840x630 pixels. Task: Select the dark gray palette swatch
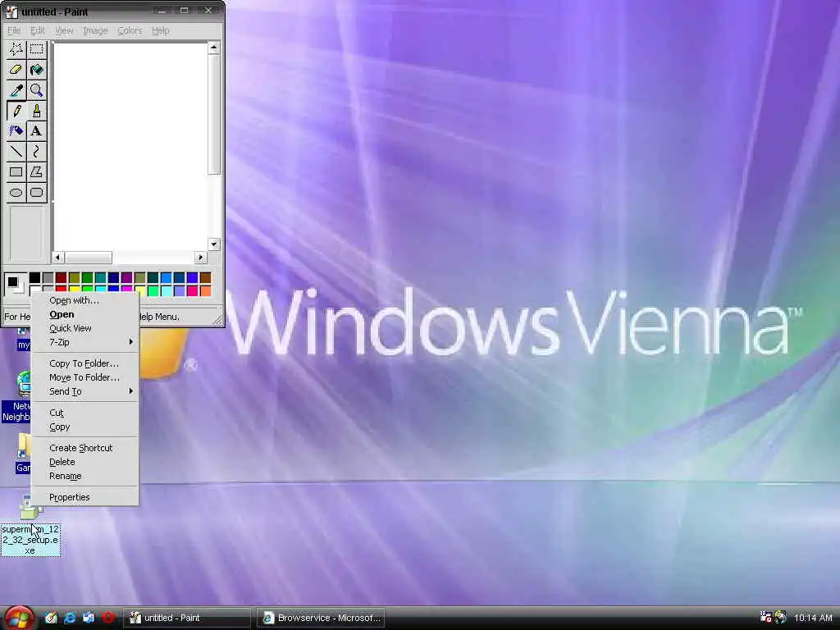pyautogui.click(x=48, y=277)
